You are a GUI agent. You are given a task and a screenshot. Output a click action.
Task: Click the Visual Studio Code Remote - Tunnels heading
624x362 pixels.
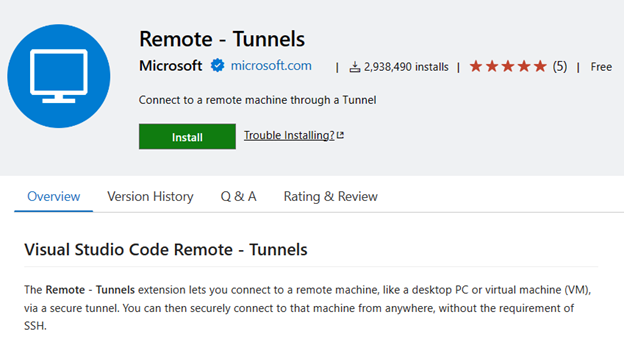[x=166, y=250]
